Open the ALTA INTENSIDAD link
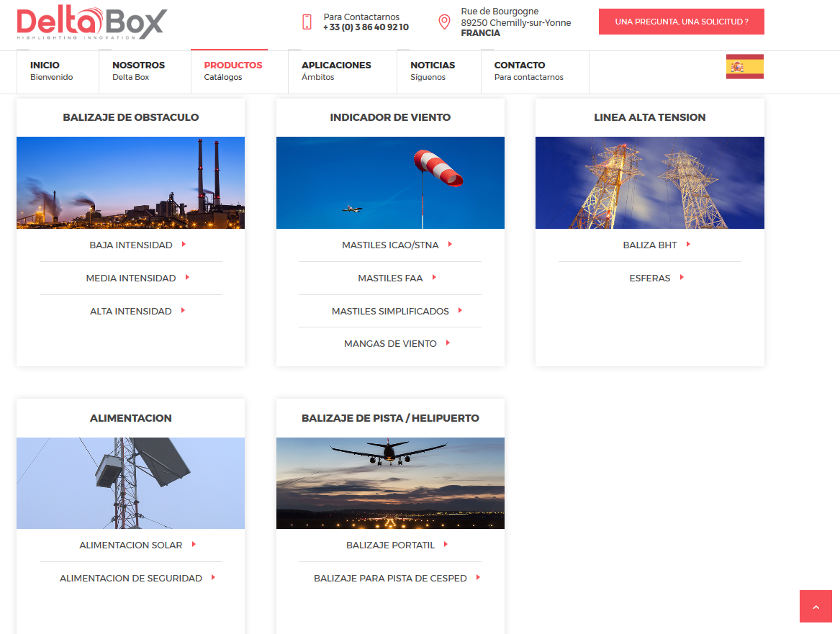840x634 pixels. (x=131, y=311)
